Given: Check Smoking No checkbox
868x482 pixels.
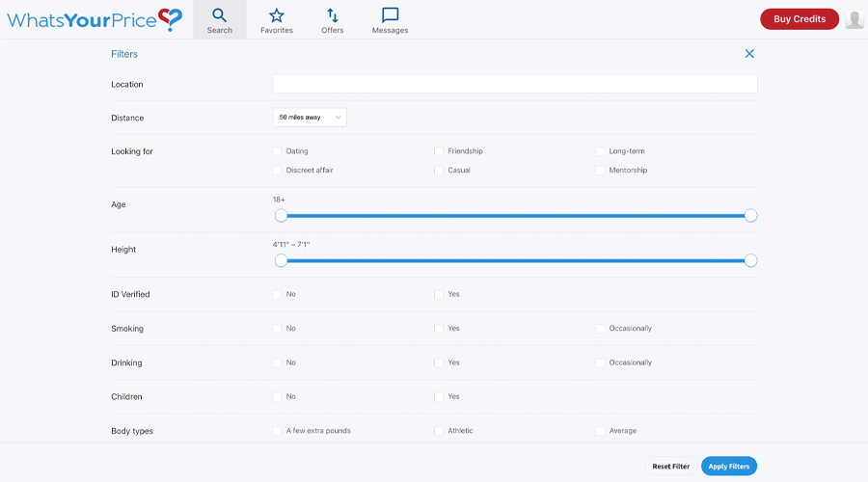Looking at the screenshot, I should [278, 329].
